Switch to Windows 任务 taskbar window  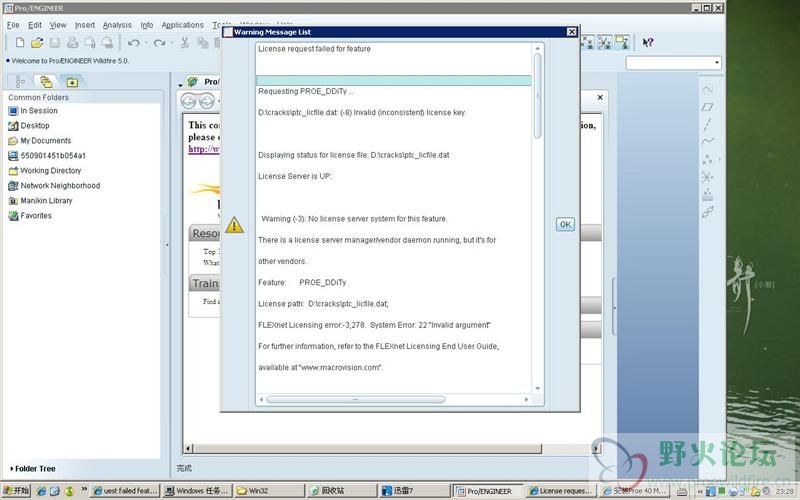point(197,491)
